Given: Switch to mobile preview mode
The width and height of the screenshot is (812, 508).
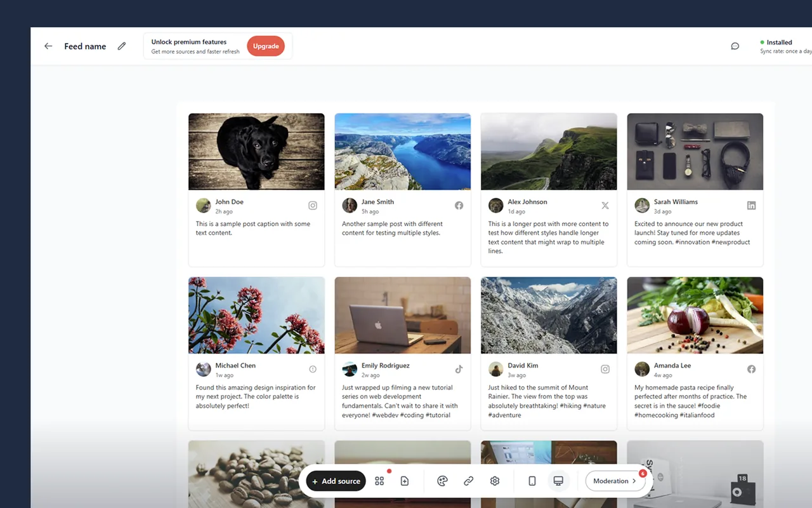Looking at the screenshot, I should pos(532,481).
